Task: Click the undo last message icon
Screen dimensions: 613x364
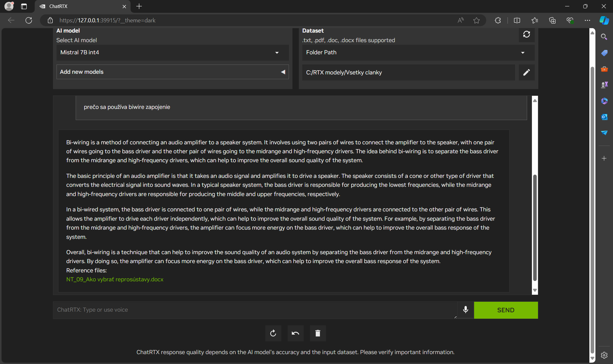Action: [x=295, y=333]
